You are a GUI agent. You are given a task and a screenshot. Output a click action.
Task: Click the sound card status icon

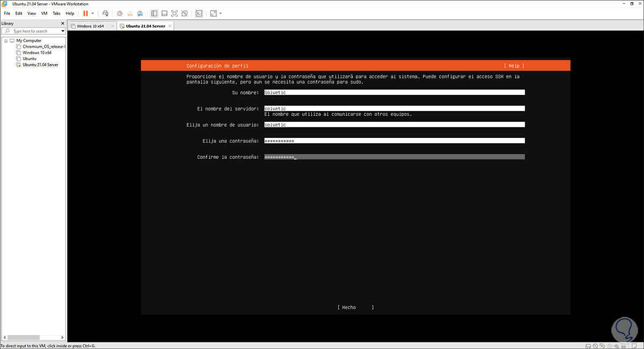coord(617,346)
